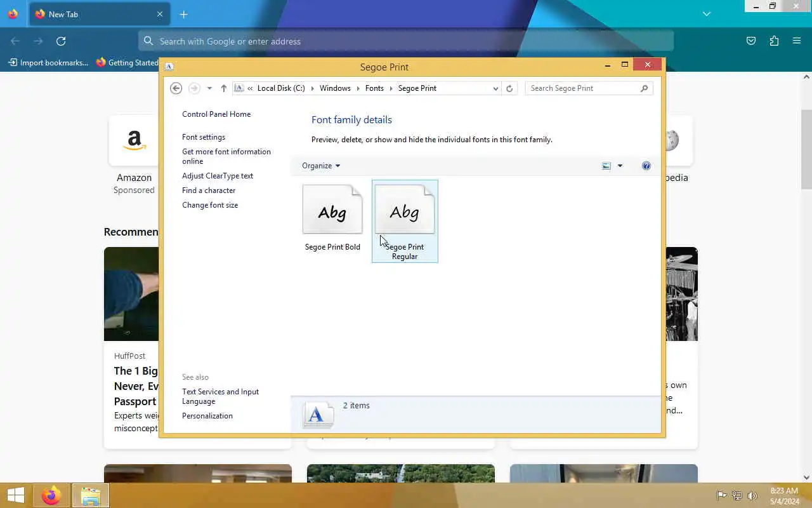Click Segoe Print in the address breadcrumb
The width and height of the screenshot is (812, 508).
point(417,88)
